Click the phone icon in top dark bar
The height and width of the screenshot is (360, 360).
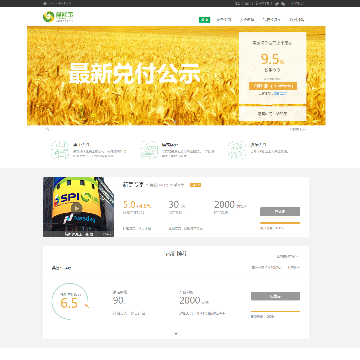point(45,3)
